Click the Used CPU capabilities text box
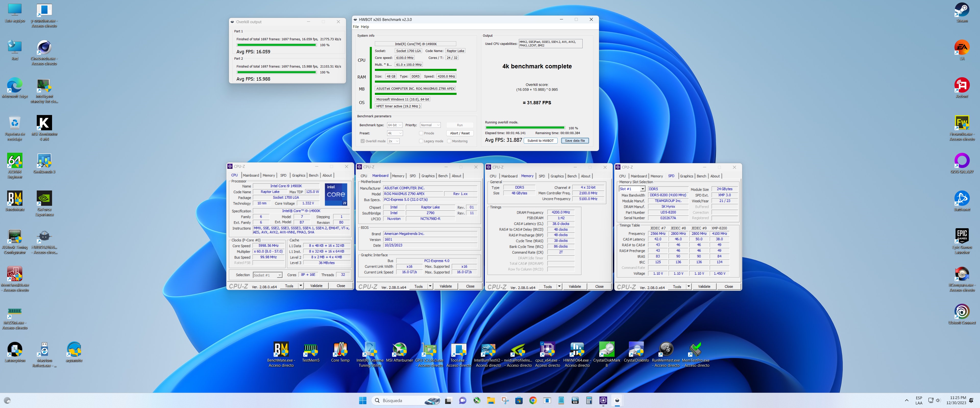Viewport: 980px width, 408px height. tap(550, 44)
